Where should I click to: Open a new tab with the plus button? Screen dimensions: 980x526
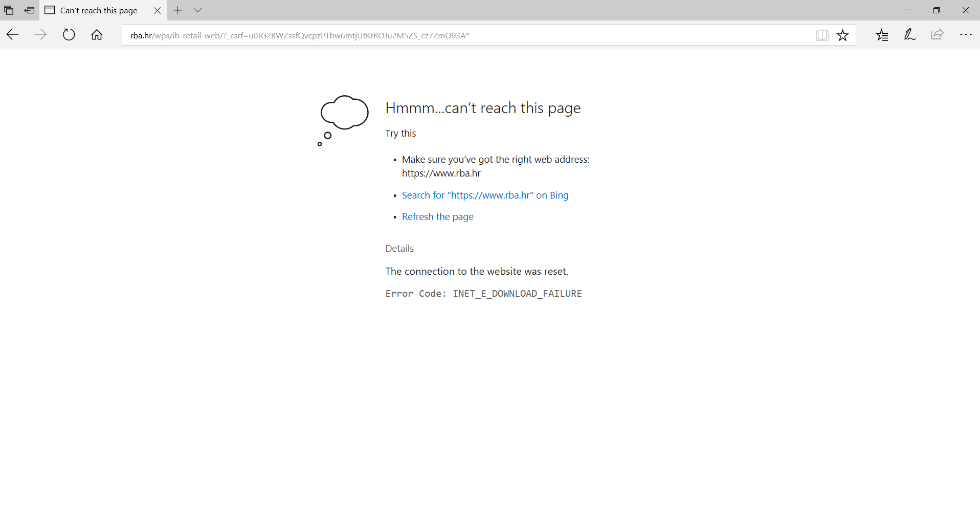pyautogui.click(x=177, y=10)
